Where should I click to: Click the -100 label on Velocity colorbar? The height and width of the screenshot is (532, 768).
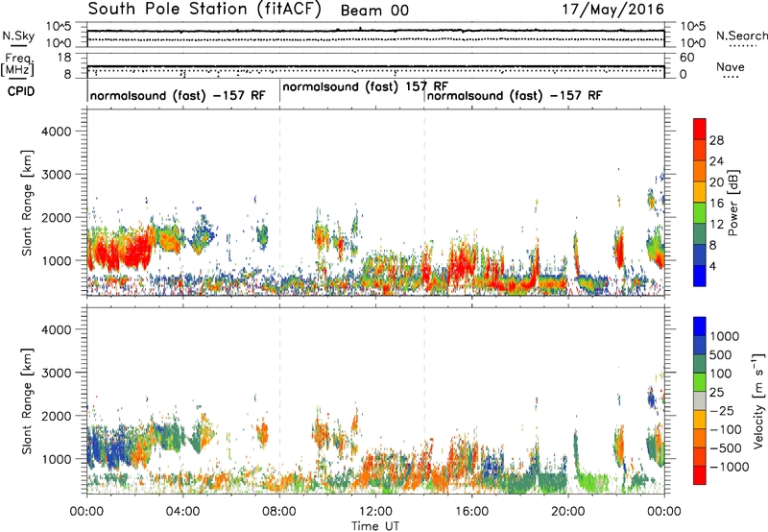click(725, 429)
